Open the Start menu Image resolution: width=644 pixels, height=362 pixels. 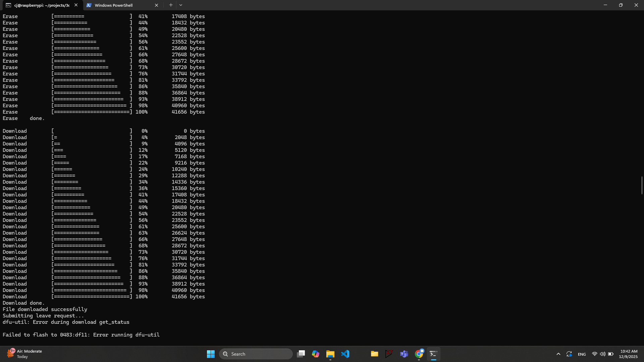coord(210,354)
